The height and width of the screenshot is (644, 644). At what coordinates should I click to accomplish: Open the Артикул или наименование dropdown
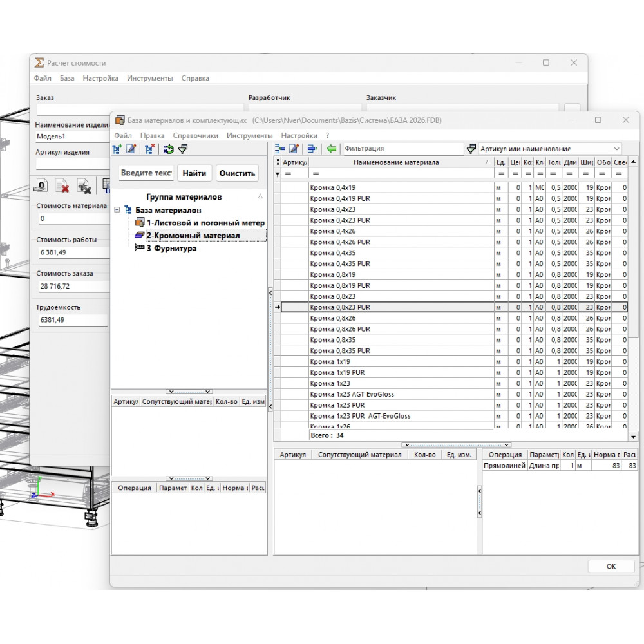click(616, 149)
